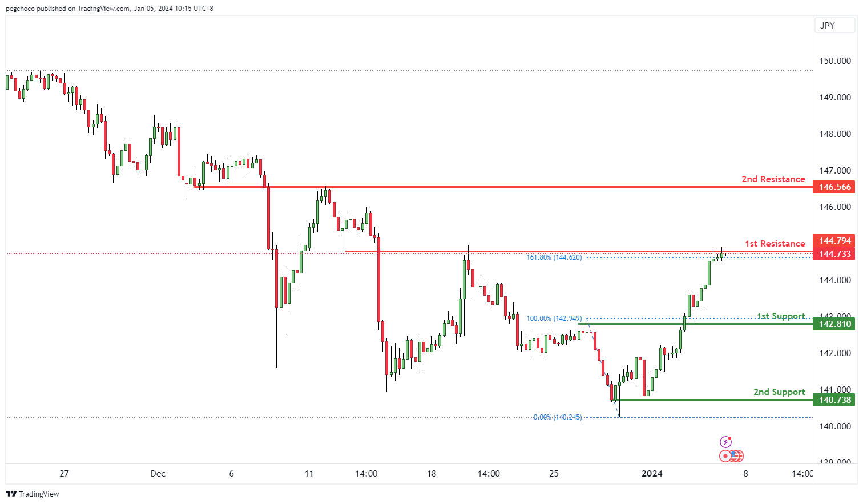Click the 161.80% Fibonacci level label
Screen dimensions: 863x504
(554, 257)
